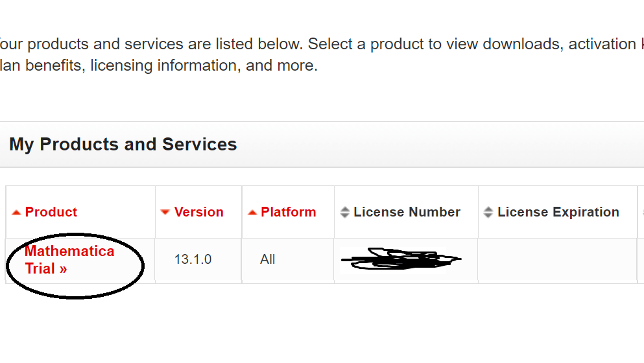644x363 pixels.
Task: Select the License Expiration header text
Action: click(x=558, y=212)
